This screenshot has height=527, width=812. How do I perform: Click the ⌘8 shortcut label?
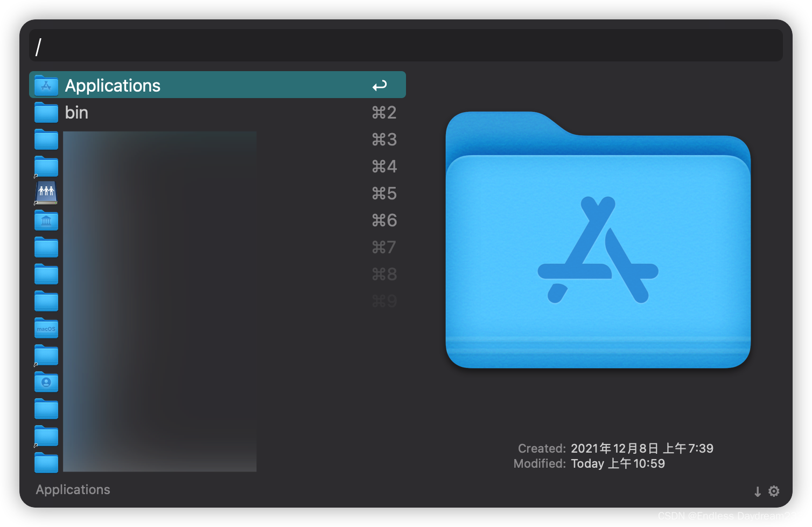384,274
